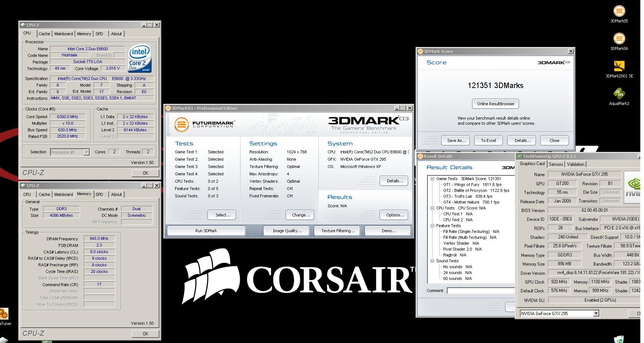Switch to SPD tab in lower CPU-Z
Image resolution: width=644 pixels, height=343 pixels.
coord(100,194)
